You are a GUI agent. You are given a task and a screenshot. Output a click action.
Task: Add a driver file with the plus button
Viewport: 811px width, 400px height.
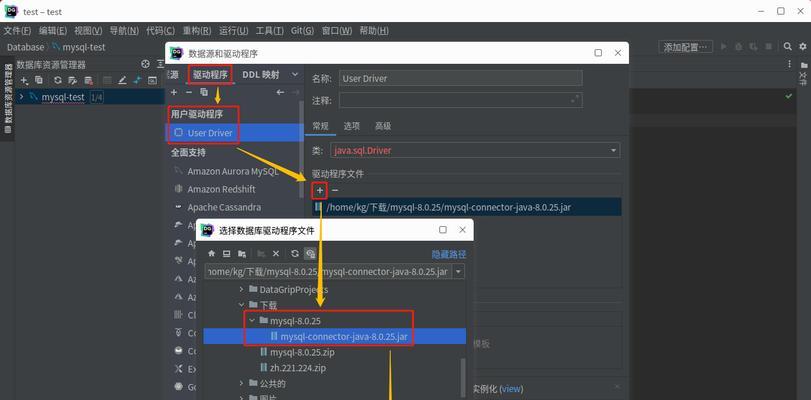(x=320, y=191)
